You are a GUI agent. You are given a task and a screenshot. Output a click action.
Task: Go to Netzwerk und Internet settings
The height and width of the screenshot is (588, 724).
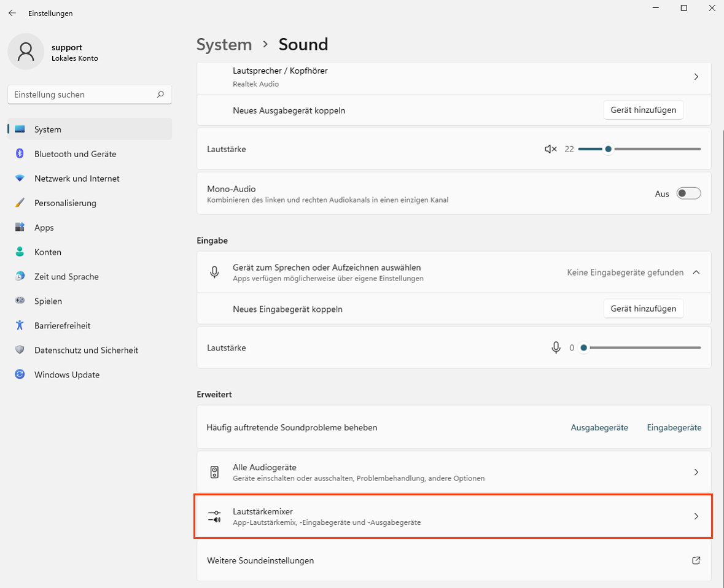click(77, 179)
